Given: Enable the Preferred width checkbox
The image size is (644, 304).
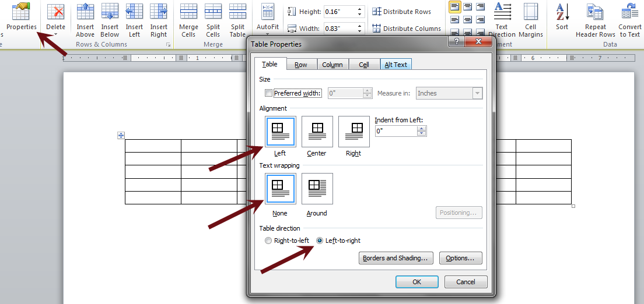Looking at the screenshot, I should click(x=268, y=93).
